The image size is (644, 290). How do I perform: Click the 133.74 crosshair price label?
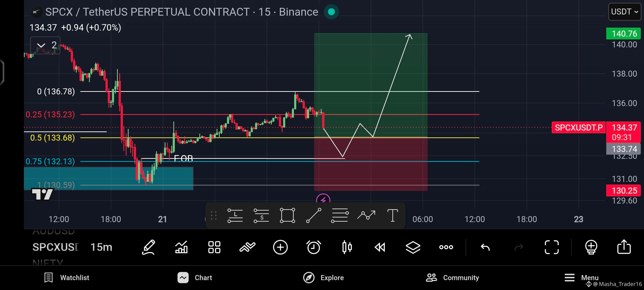624,149
